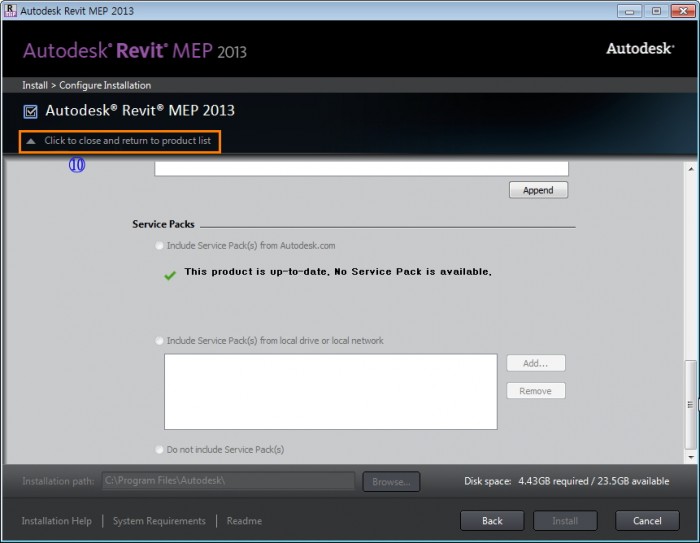Select Do not include Service Pack(s)
Screen dimensions: 700x543
[160, 450]
